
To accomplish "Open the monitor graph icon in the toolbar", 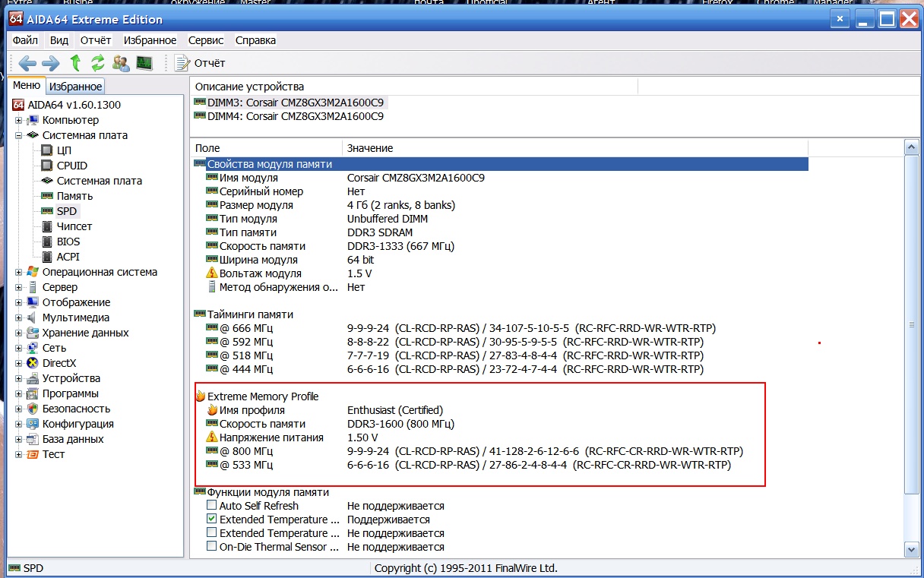I will (x=144, y=62).
